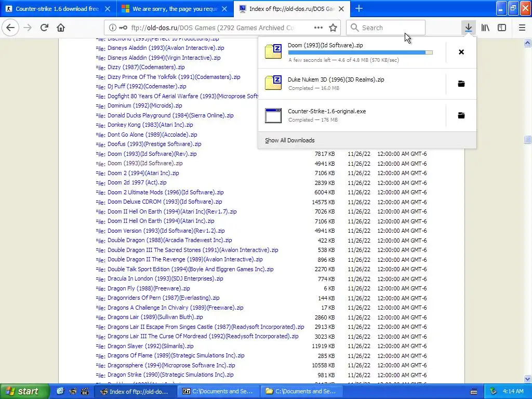Open containing folder for Counter-Strike exe

pyautogui.click(x=461, y=115)
